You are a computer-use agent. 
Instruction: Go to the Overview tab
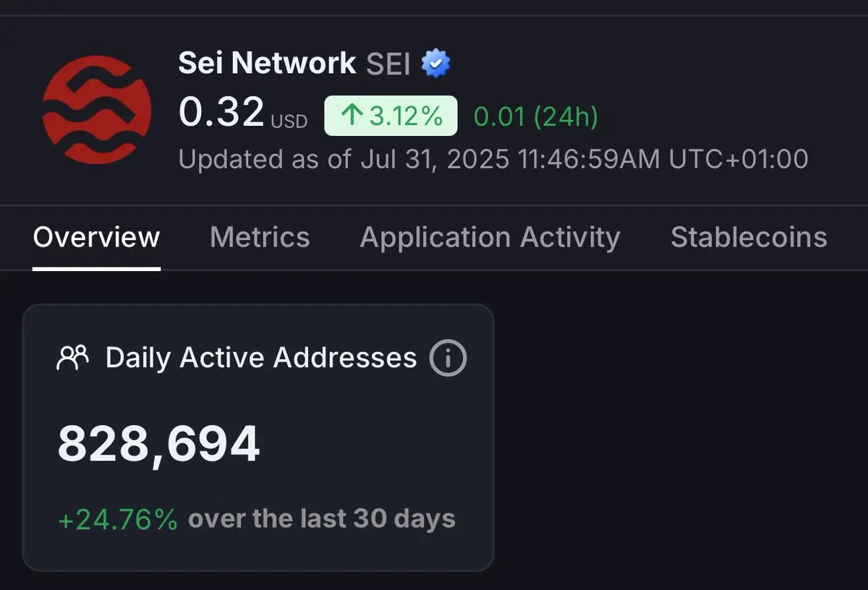96,238
